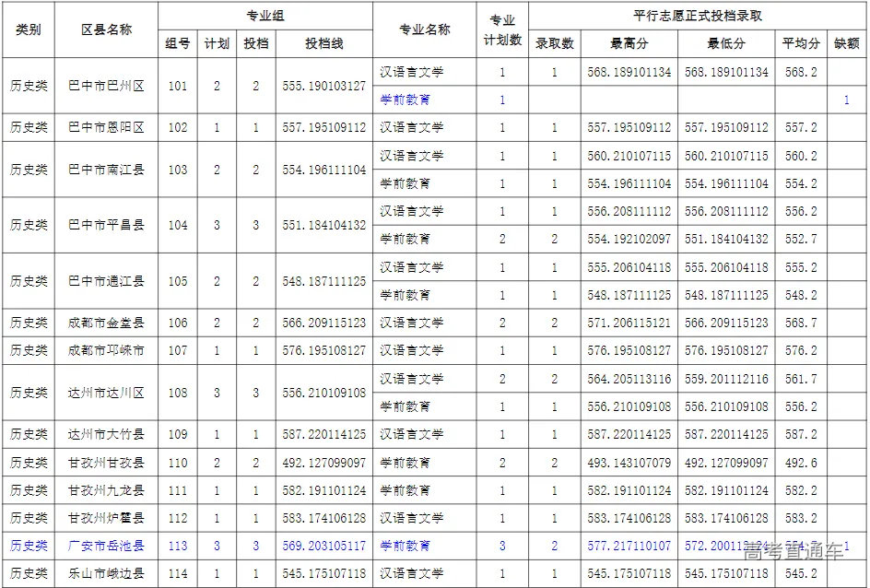Click the blue 学前教育 entry in group 101
The height and width of the screenshot is (588, 870).
click(406, 100)
